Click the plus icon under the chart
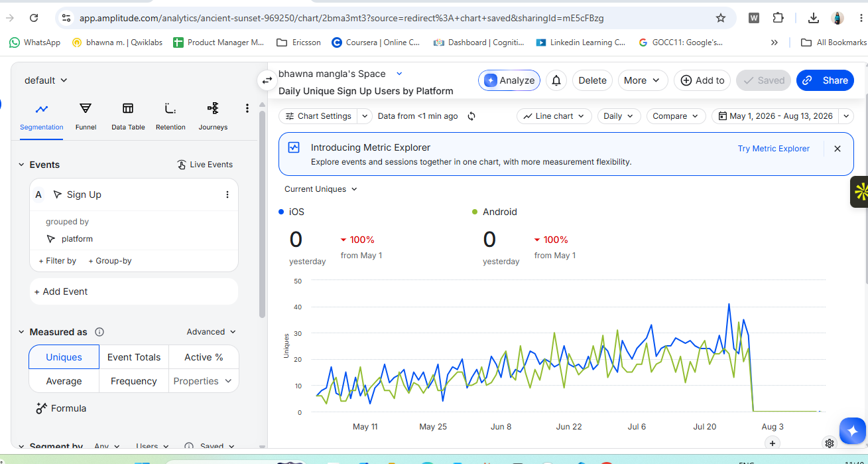This screenshot has height=464, width=868. pyautogui.click(x=773, y=443)
